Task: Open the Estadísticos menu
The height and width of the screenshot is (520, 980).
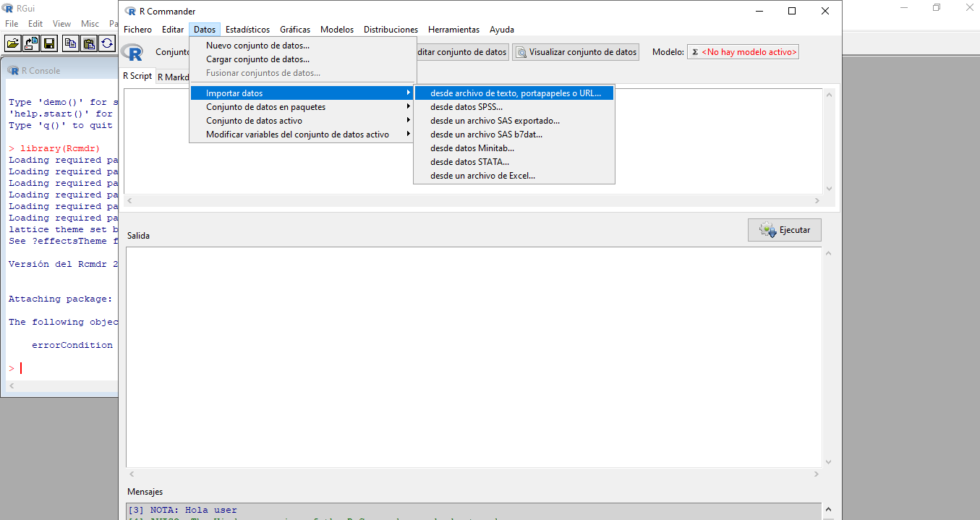Action: (x=247, y=30)
